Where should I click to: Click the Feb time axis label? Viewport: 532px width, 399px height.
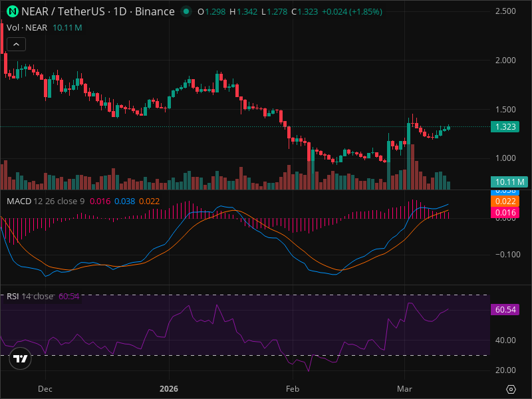293,389
